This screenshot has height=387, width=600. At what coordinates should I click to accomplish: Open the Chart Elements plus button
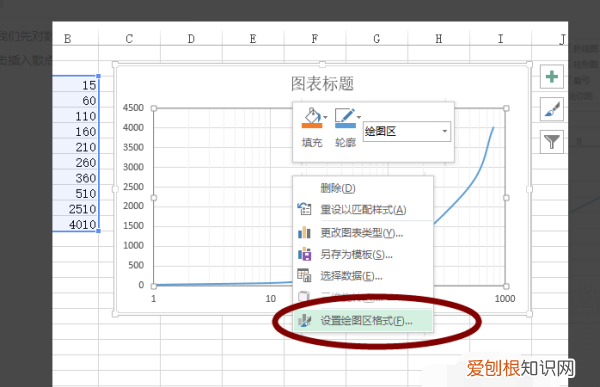coord(551,77)
